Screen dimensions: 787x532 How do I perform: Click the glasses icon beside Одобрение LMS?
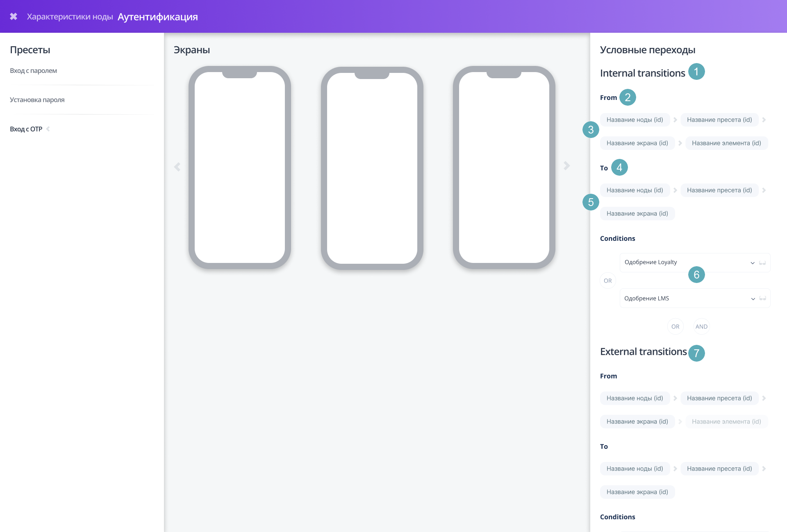[x=762, y=299]
